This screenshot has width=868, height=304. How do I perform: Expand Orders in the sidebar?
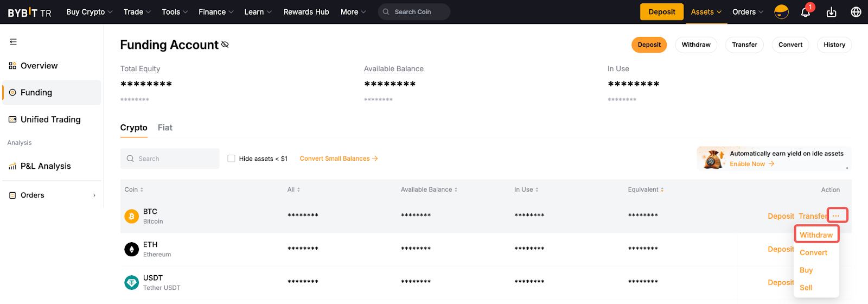53,195
